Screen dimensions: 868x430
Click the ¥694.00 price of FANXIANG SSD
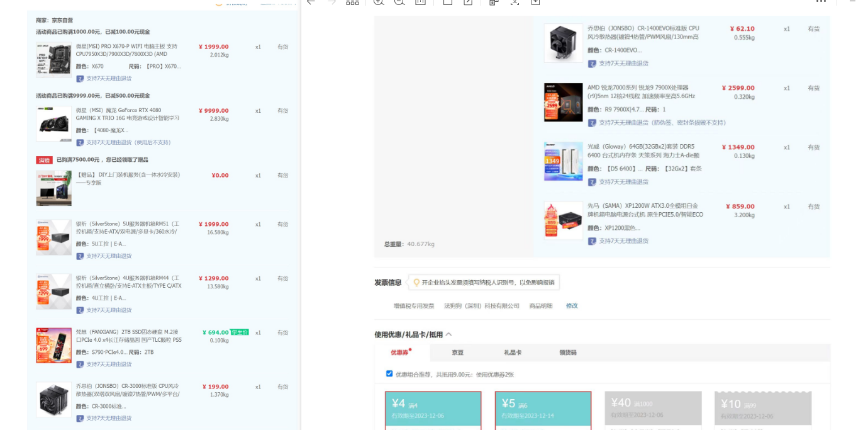tap(216, 332)
